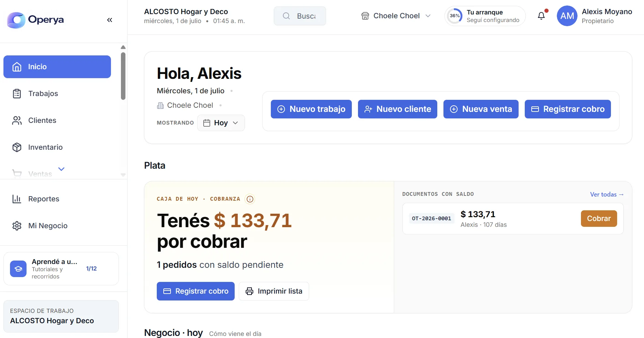Click the AM user avatar
The width and height of the screenshot is (644, 338).
(x=567, y=16)
